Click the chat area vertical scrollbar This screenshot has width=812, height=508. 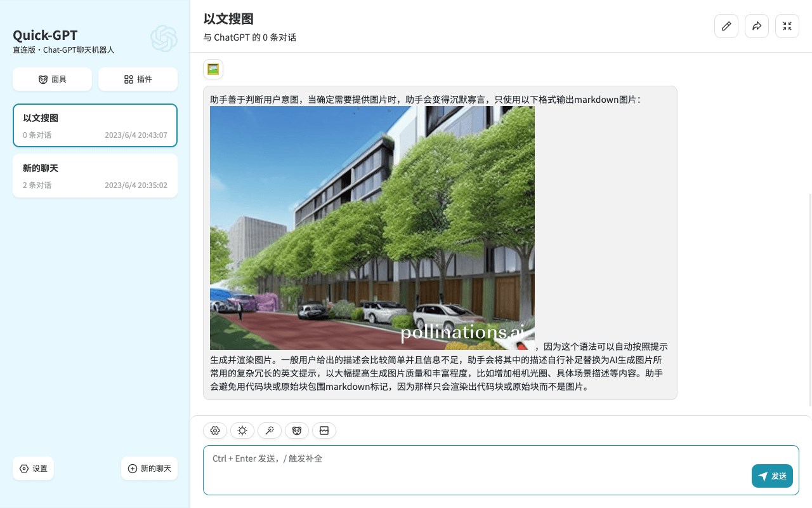coord(809,298)
